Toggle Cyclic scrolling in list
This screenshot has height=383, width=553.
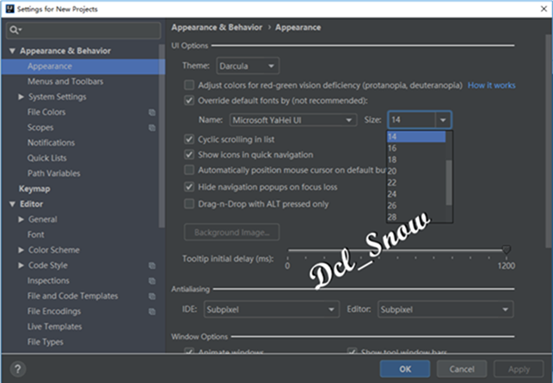pyautogui.click(x=189, y=139)
